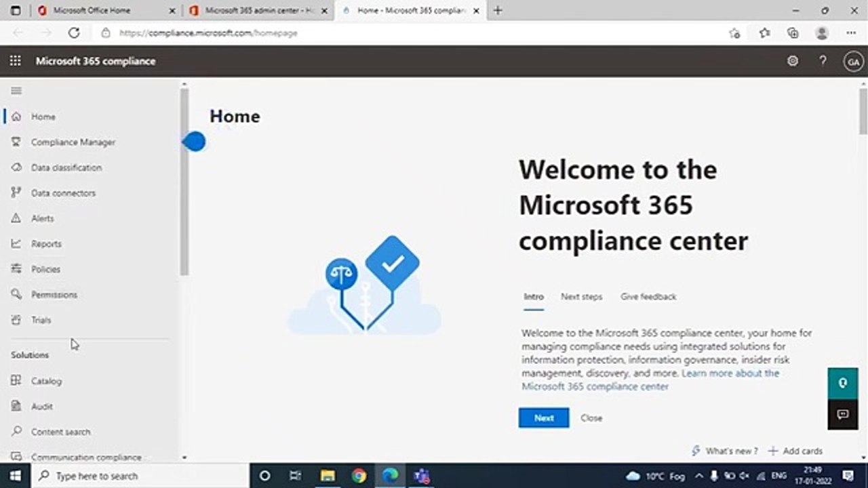The image size is (868, 488).
Task: Open Google Chrome from taskbar
Action: (359, 476)
